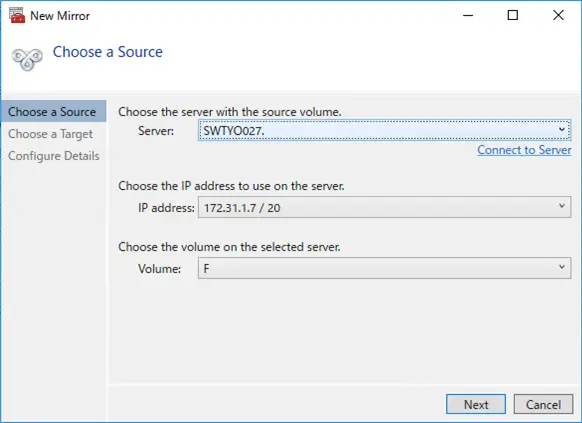
Task: Select the Configure Details step
Action: pyautogui.click(x=54, y=156)
